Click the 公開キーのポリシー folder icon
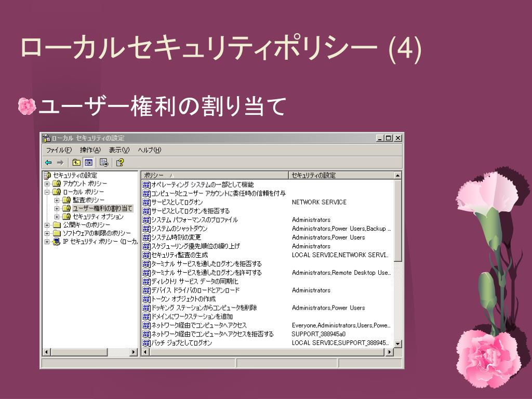Screen dimensions: 532x399 click(57, 225)
